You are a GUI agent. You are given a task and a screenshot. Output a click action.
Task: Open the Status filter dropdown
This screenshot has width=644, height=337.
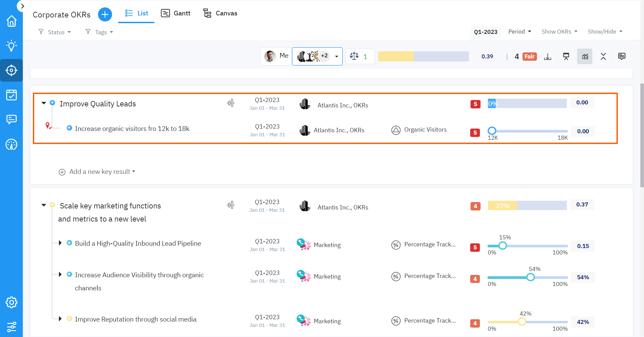click(x=55, y=32)
